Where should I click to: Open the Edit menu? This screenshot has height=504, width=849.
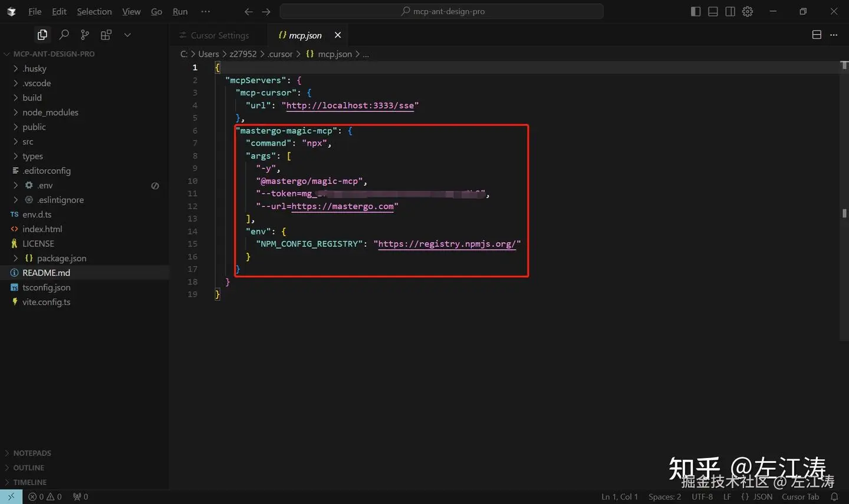pos(59,11)
